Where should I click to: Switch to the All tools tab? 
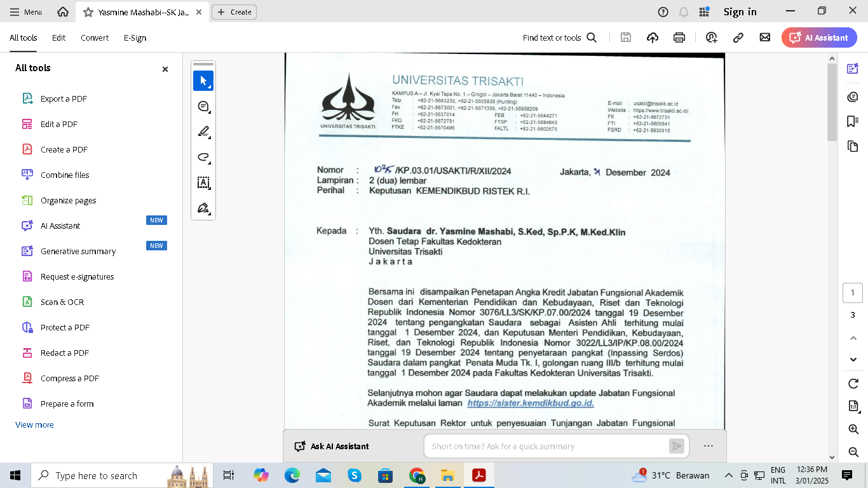click(x=24, y=38)
